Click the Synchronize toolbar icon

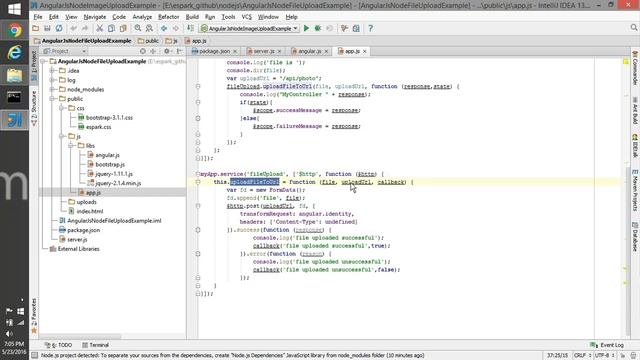pos(59,28)
